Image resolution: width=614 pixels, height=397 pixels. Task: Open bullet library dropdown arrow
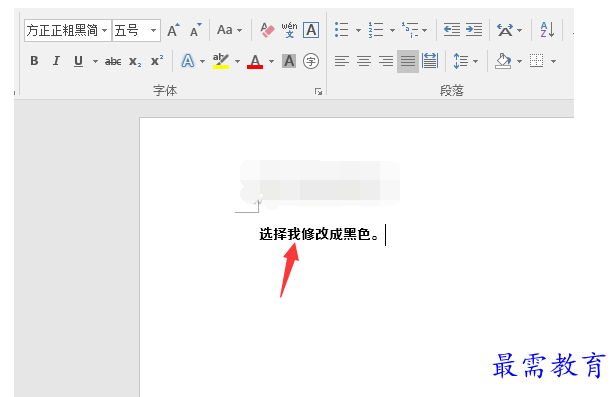pyautogui.click(x=358, y=30)
